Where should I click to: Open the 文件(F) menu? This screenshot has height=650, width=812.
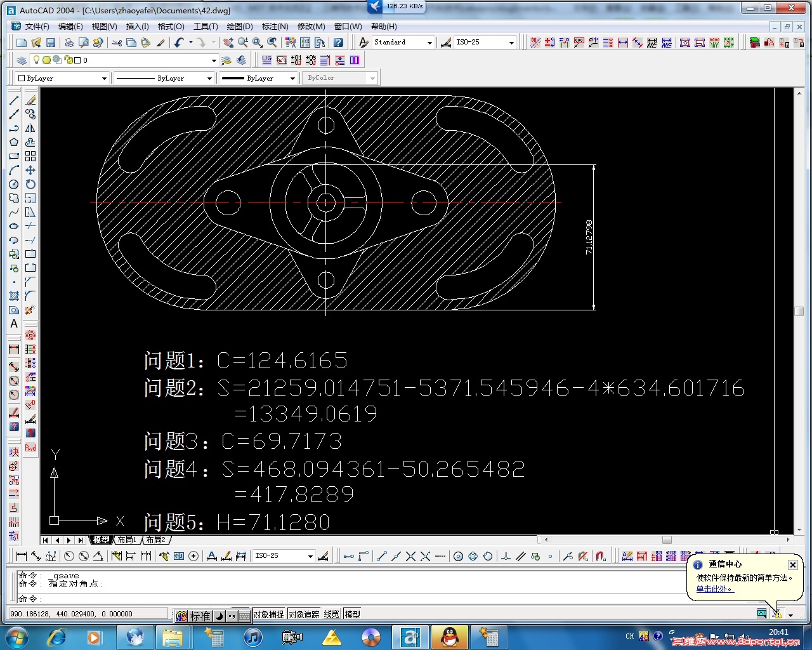(x=37, y=27)
